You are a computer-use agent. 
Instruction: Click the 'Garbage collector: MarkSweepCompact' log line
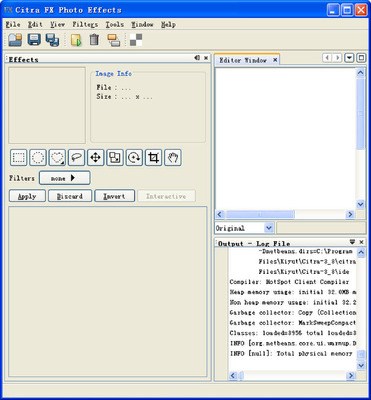[x=293, y=323]
